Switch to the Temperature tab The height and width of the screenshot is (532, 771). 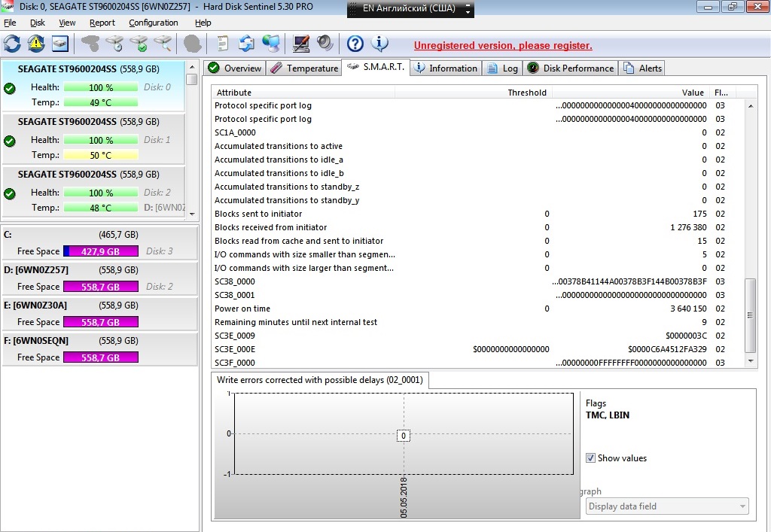coord(304,68)
